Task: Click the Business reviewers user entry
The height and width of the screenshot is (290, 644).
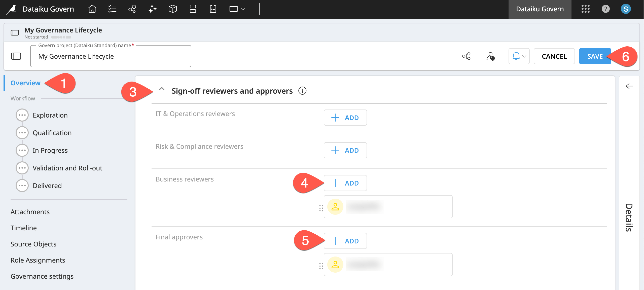Action: 388,207
